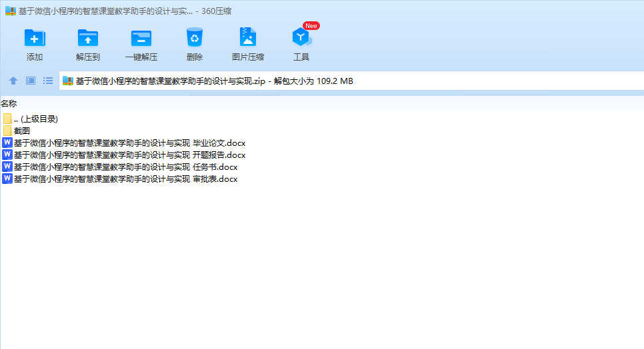The image size is (644, 349).
Task: Go up one directory with the up arrow
Action: pyautogui.click(x=13, y=81)
